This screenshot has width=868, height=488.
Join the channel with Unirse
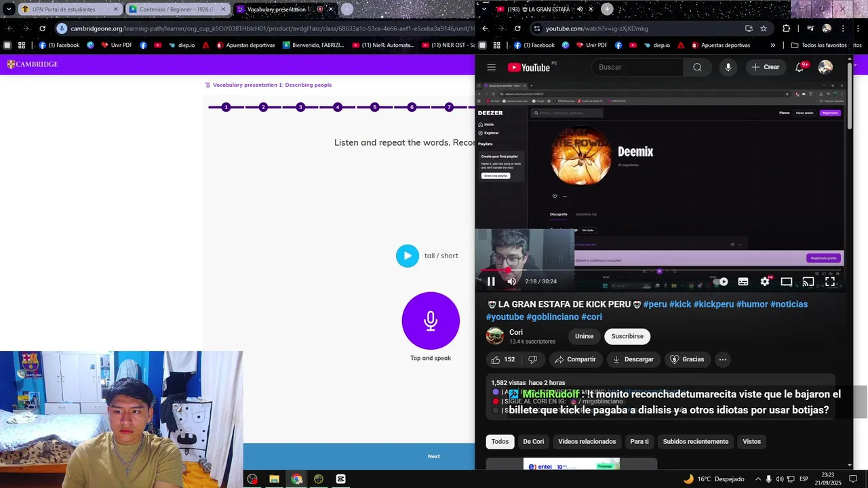[584, 336]
